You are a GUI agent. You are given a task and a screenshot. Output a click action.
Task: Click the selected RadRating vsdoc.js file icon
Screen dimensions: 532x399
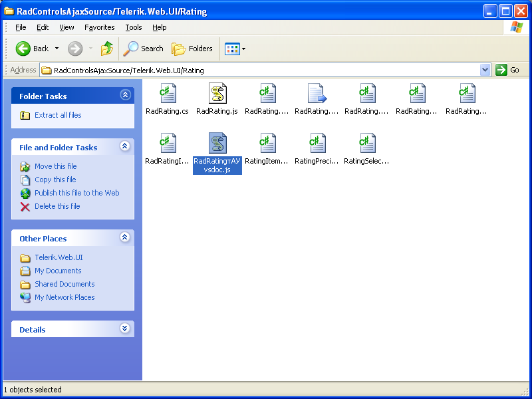217,143
